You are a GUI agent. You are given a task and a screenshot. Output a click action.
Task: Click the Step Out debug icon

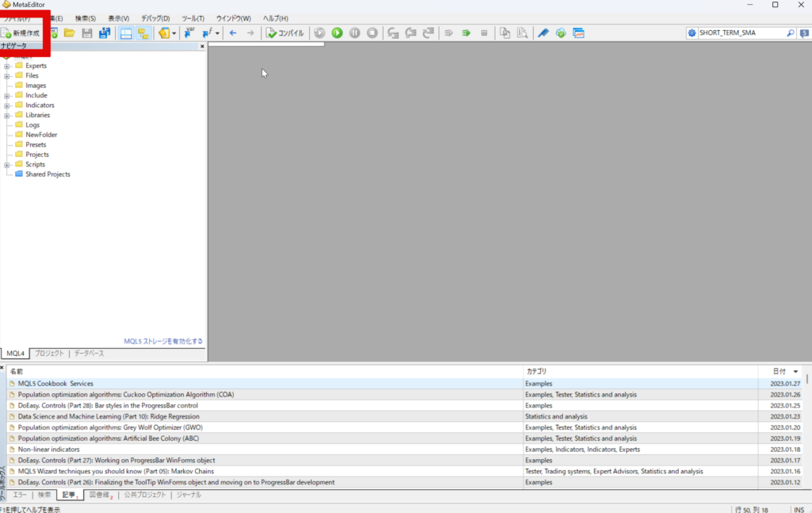tap(428, 33)
